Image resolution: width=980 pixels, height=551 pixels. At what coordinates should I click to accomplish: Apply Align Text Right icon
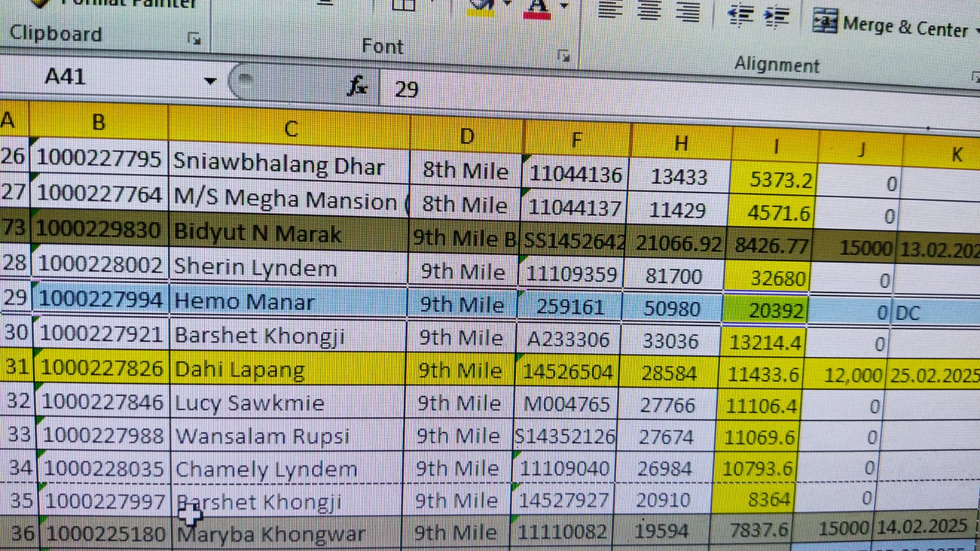point(688,12)
